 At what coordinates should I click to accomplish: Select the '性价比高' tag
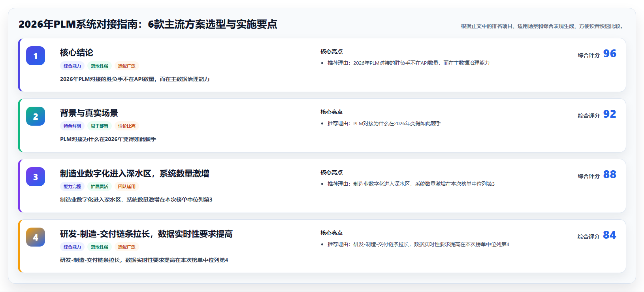click(x=127, y=126)
